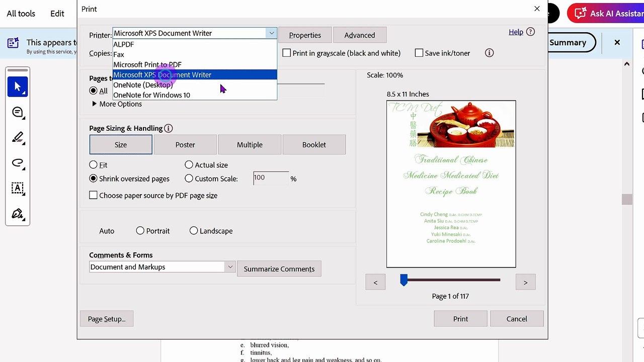Select the Actual size radio button

pos(189,165)
